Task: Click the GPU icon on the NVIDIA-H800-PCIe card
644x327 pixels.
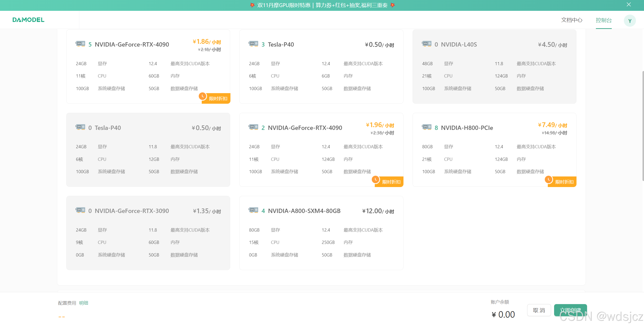Action: tap(427, 127)
